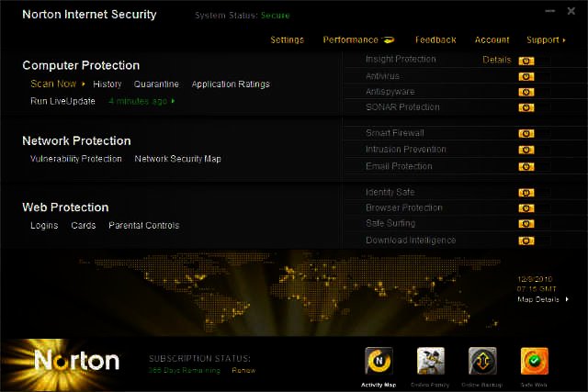Expand the Map Details arrow
Screen dimensions: 588x392
click(567, 299)
